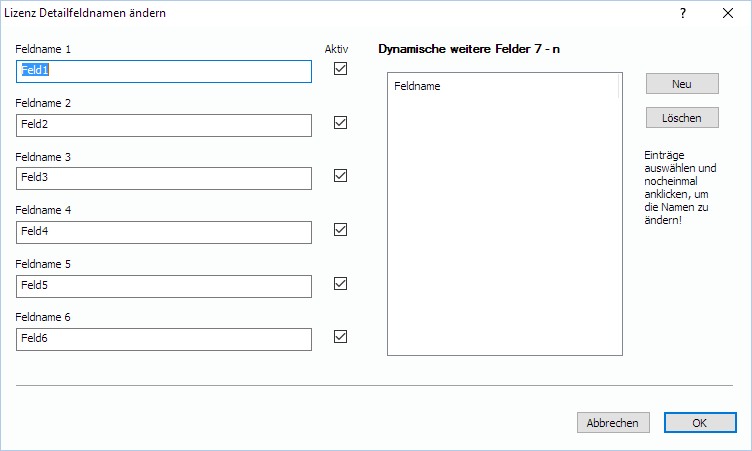Toggle Aktiv checkbox for Feldname 6
The image size is (752, 451).
click(x=341, y=336)
